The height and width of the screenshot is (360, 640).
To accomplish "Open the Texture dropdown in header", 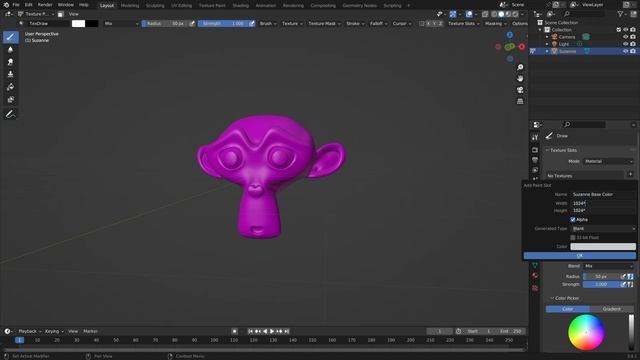I will tap(292, 24).
